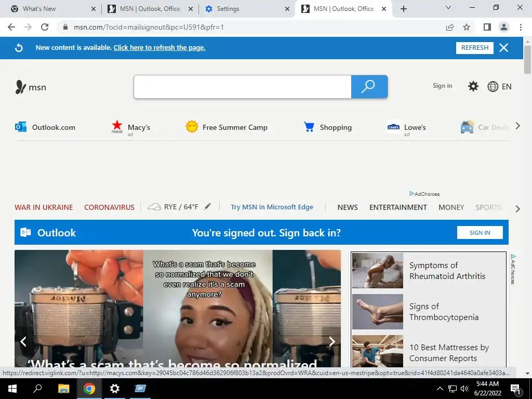This screenshot has width=532, height=399.
Task: Open the volume speaker icon in the tray
Action: point(464,389)
